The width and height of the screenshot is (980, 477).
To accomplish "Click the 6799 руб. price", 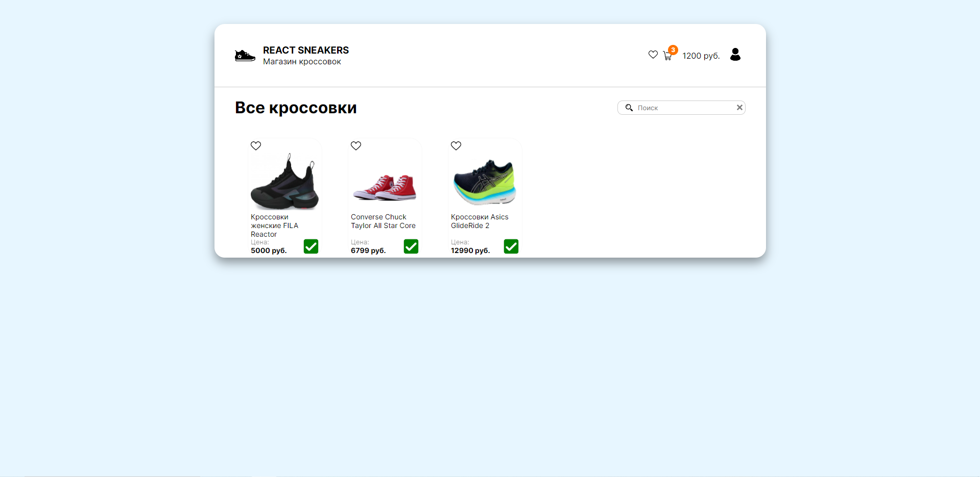I will [x=368, y=250].
